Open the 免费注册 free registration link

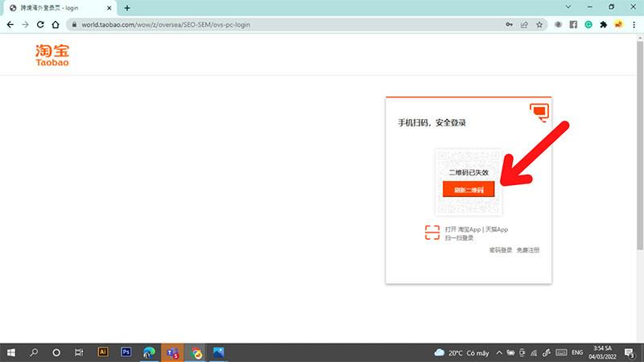(528, 250)
